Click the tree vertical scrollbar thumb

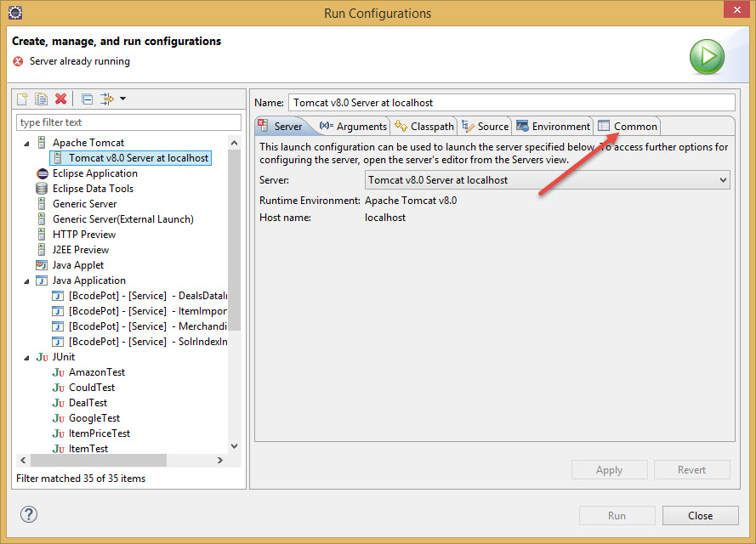(x=235, y=240)
